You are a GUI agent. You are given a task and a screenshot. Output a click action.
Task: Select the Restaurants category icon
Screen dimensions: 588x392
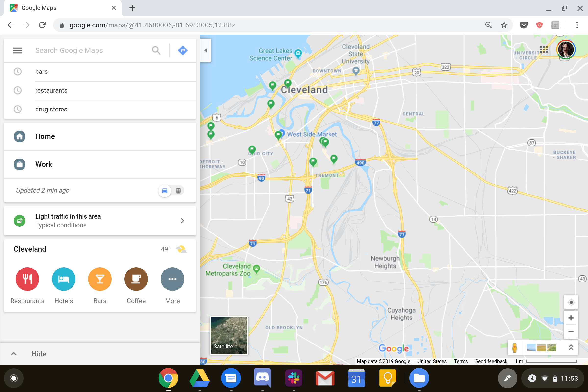coord(27,279)
